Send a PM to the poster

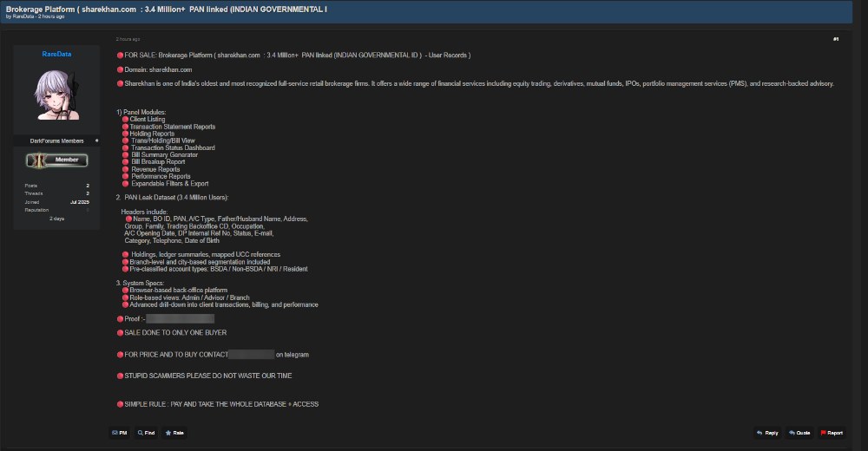click(x=120, y=432)
